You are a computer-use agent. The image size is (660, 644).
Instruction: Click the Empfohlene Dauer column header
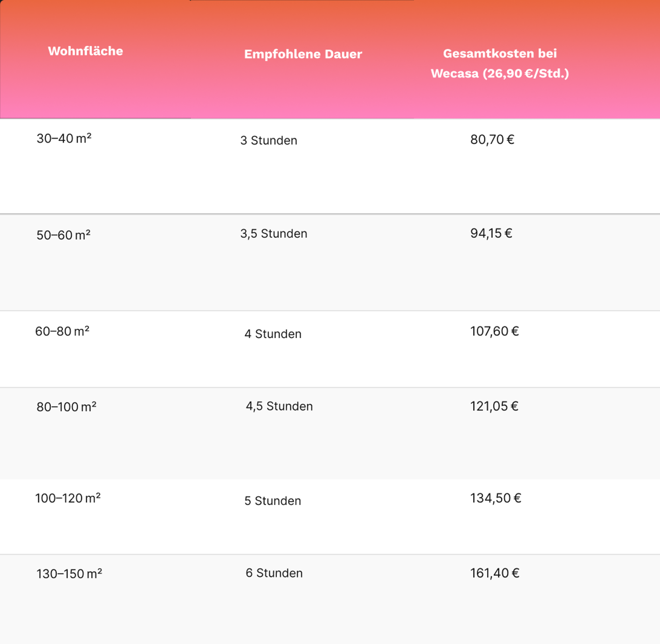tap(303, 54)
